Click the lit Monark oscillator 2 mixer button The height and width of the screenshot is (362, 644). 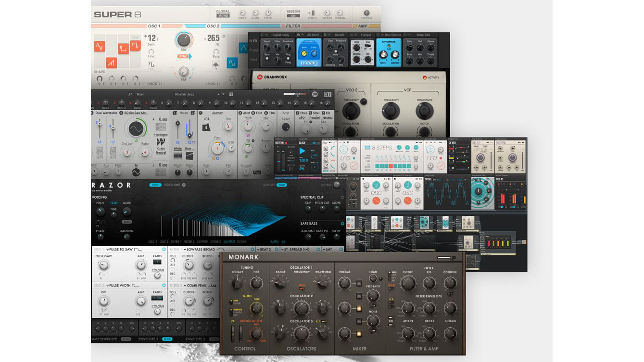pyautogui.click(x=358, y=308)
